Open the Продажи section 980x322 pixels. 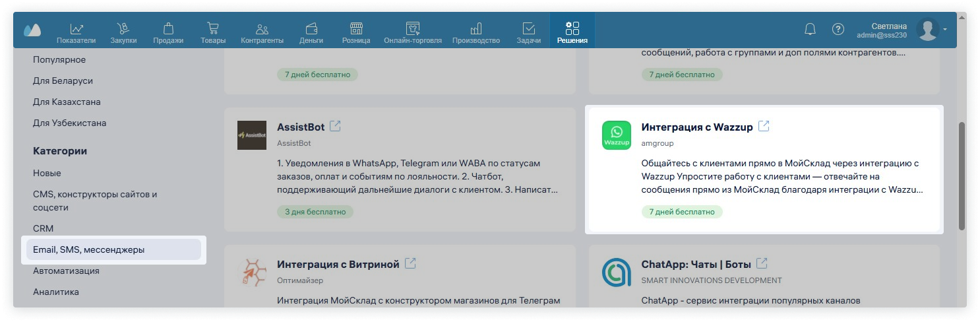(168, 33)
